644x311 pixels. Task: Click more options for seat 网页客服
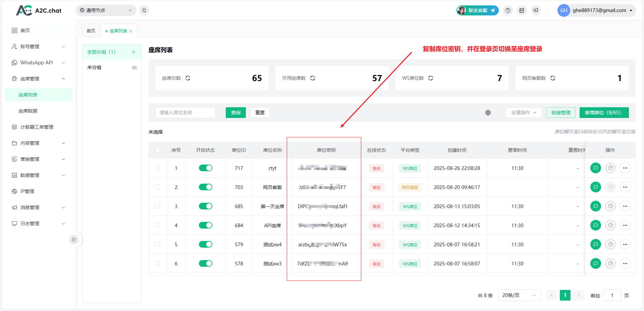point(625,187)
